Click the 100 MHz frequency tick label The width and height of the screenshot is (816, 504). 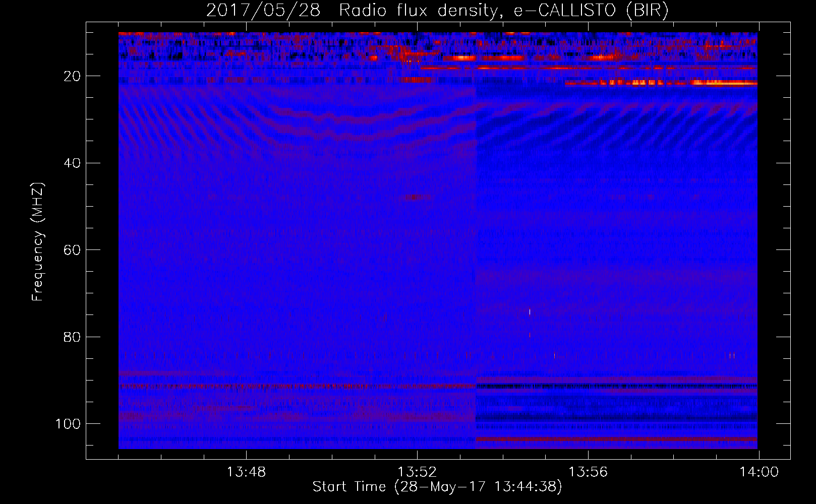click(x=68, y=424)
